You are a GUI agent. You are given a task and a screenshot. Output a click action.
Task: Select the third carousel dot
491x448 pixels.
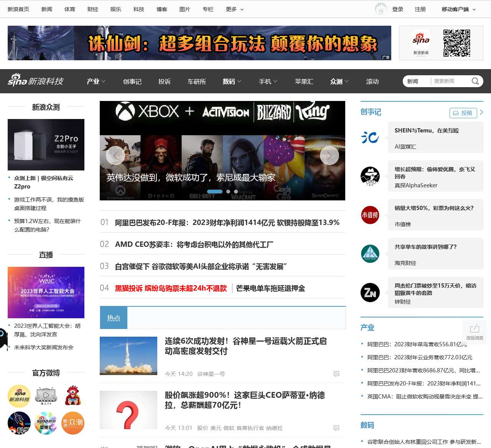(236, 192)
